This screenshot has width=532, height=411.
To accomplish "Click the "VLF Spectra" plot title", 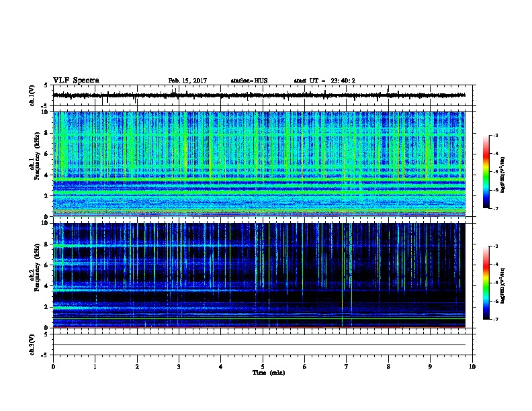I will point(76,81).
